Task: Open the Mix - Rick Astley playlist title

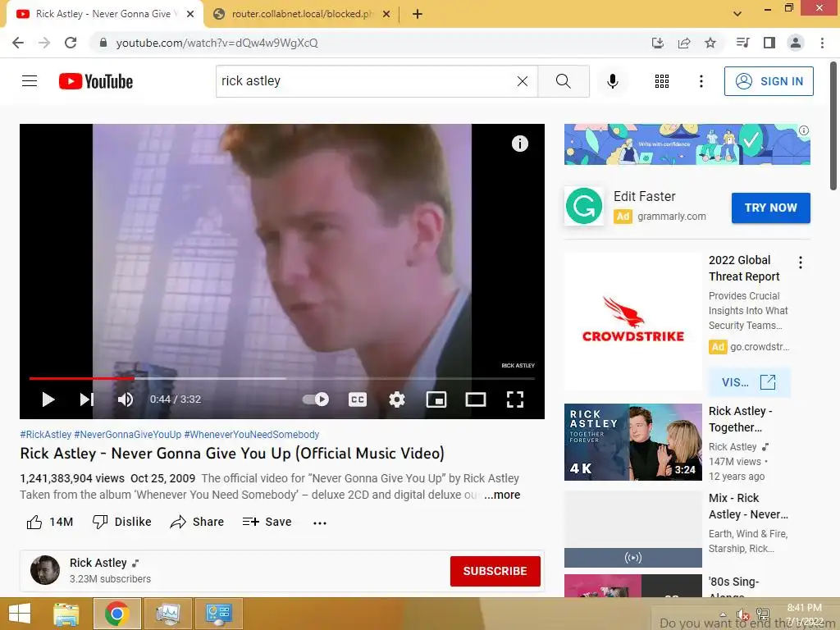Action: coord(748,506)
